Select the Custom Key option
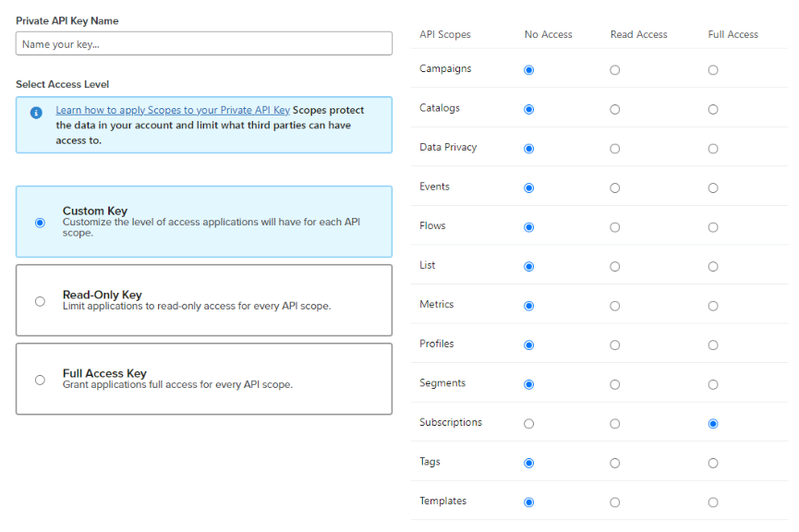This screenshot has width=799, height=532. 40,223
